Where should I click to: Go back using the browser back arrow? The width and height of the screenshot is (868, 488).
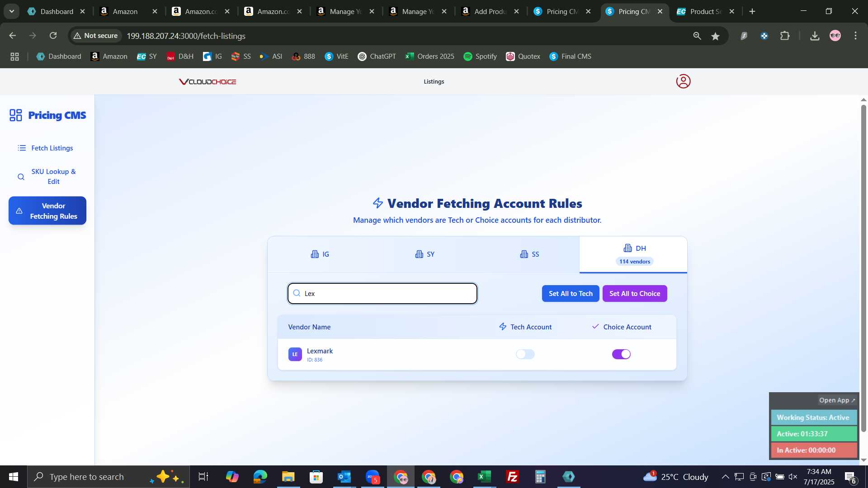click(12, 36)
